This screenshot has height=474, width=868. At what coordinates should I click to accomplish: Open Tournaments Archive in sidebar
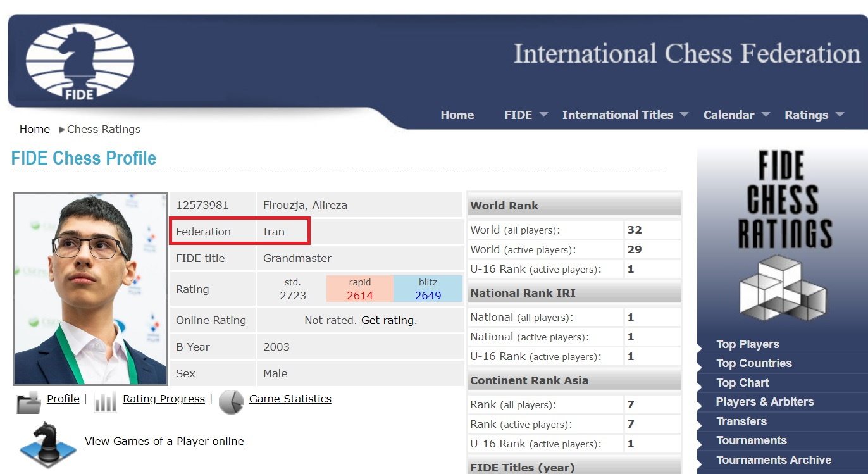point(773,460)
